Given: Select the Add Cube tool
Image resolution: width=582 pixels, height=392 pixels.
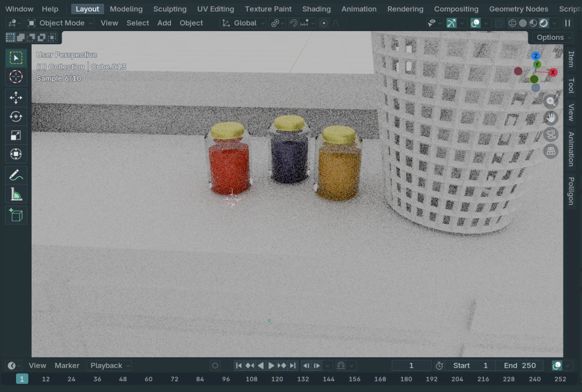Looking at the screenshot, I should (16, 215).
